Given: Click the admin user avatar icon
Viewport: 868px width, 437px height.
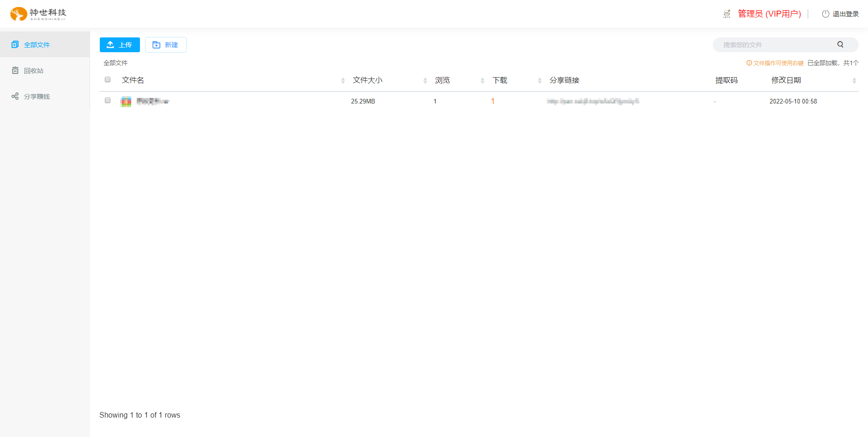Looking at the screenshot, I should 727,14.
